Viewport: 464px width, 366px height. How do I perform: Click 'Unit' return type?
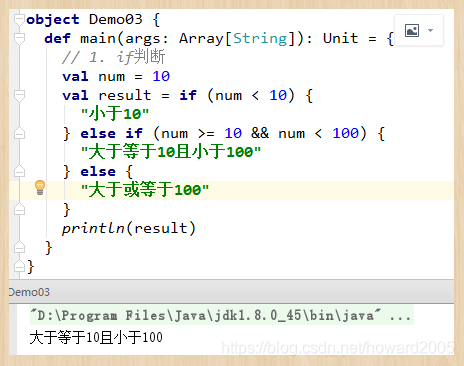click(340, 38)
